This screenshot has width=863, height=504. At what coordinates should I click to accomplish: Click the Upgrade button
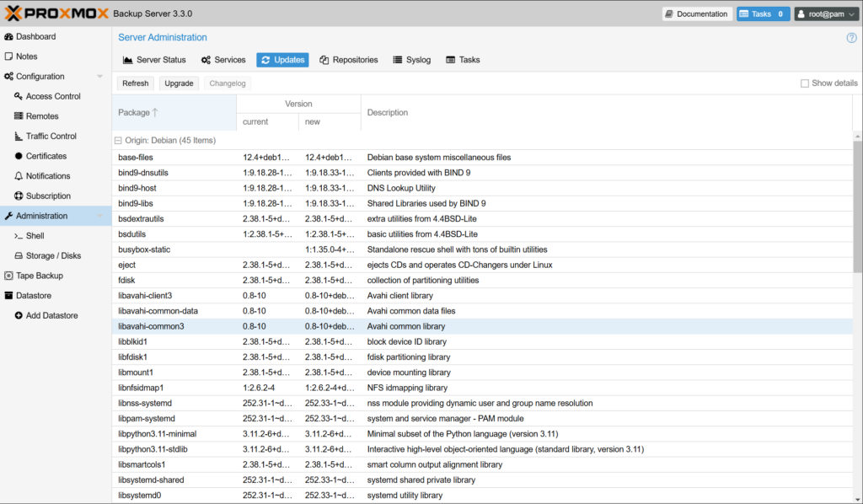pos(179,83)
